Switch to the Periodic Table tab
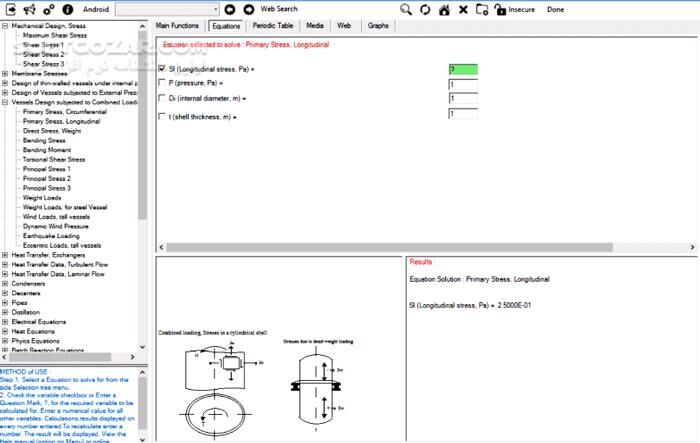 (272, 25)
